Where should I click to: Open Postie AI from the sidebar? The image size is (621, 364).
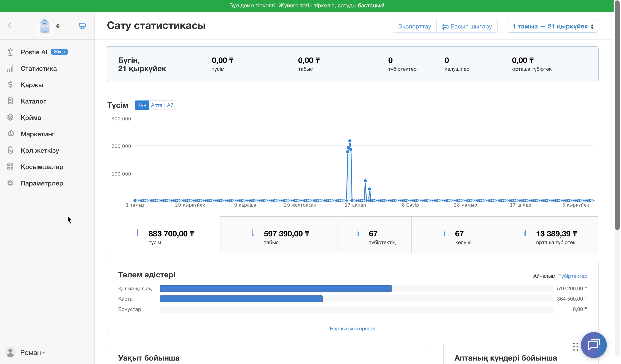pos(34,52)
